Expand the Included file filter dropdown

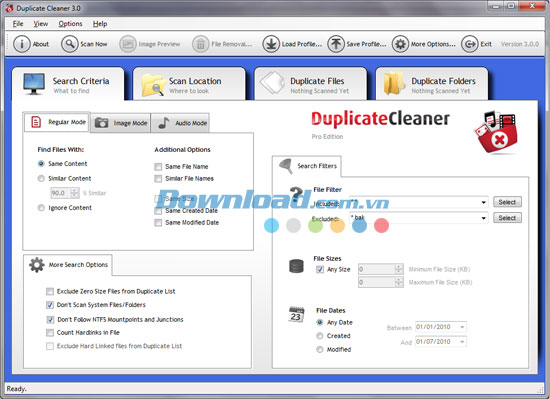[x=483, y=202]
